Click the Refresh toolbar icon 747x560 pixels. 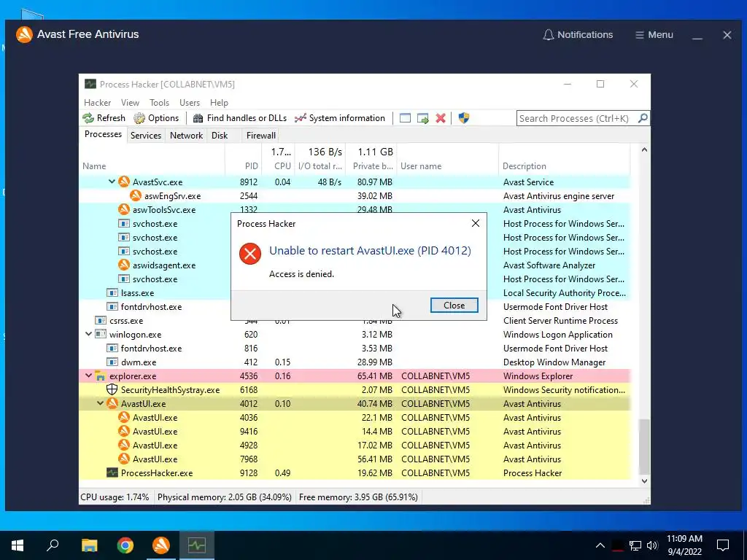click(88, 118)
